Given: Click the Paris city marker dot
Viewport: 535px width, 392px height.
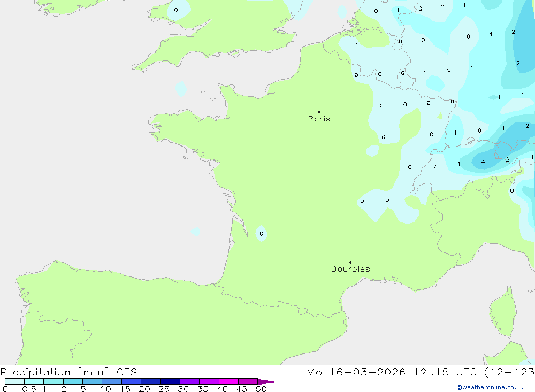Looking at the screenshot, I should point(319,112).
